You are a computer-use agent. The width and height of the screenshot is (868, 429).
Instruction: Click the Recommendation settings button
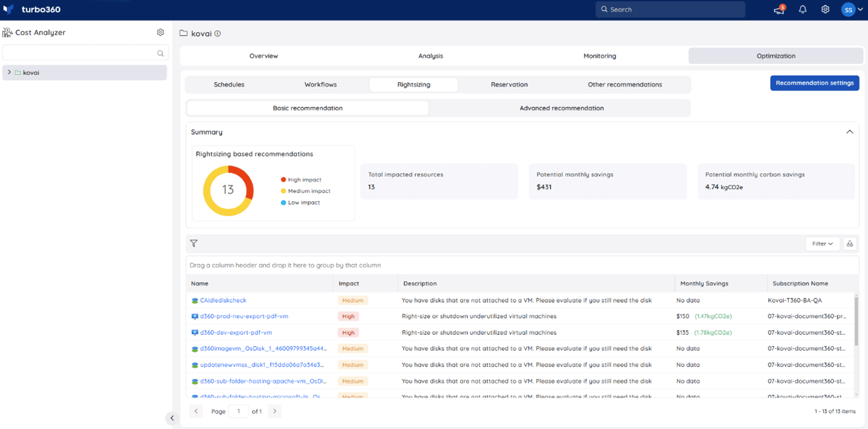(x=814, y=83)
